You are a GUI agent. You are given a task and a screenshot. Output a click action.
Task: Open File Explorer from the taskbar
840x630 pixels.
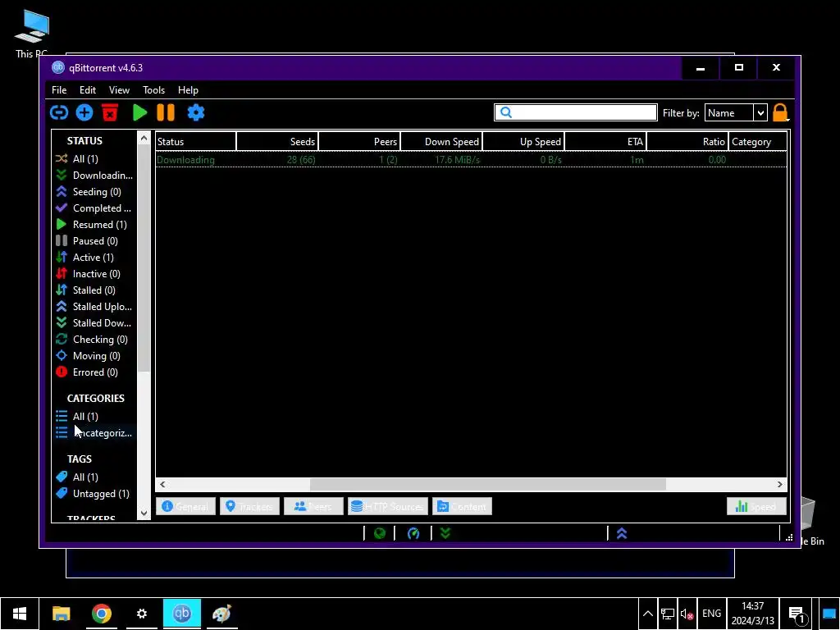point(61,614)
